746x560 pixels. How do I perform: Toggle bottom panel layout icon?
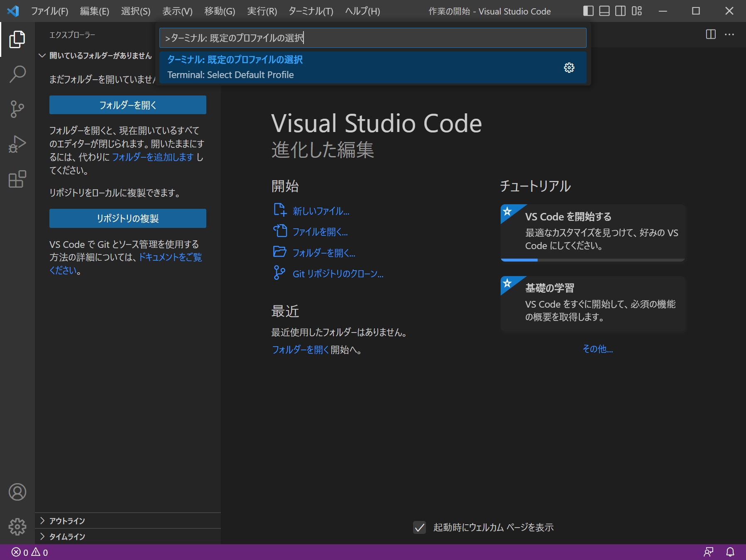click(x=604, y=11)
